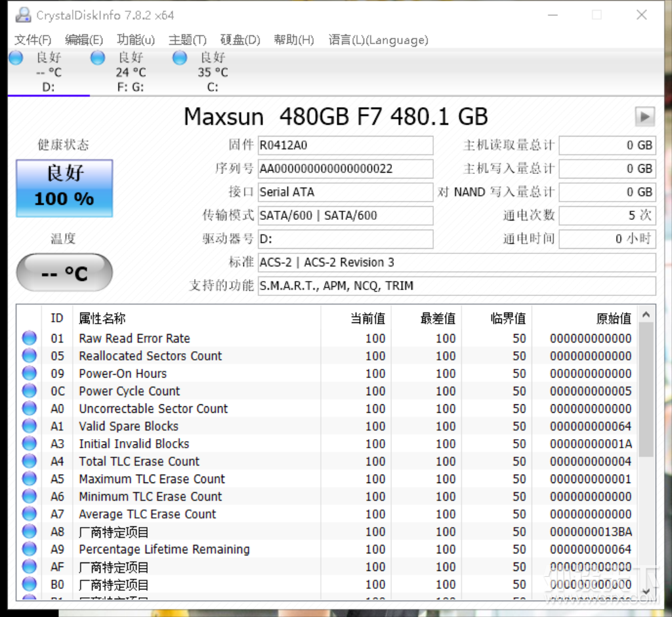Viewport: 672px width, 617px height.
Task: Click status orb of Raw Read Error Rate row
Action: pos(29,338)
